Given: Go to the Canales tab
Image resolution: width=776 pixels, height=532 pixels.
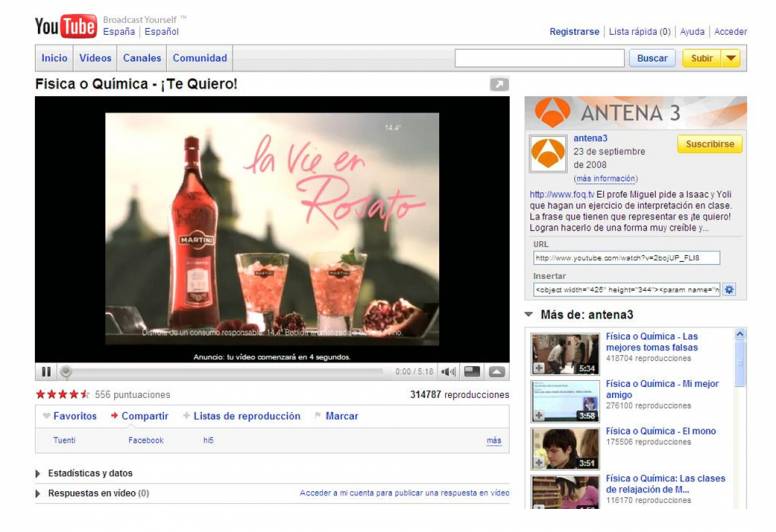Looking at the screenshot, I should pyautogui.click(x=142, y=58).
